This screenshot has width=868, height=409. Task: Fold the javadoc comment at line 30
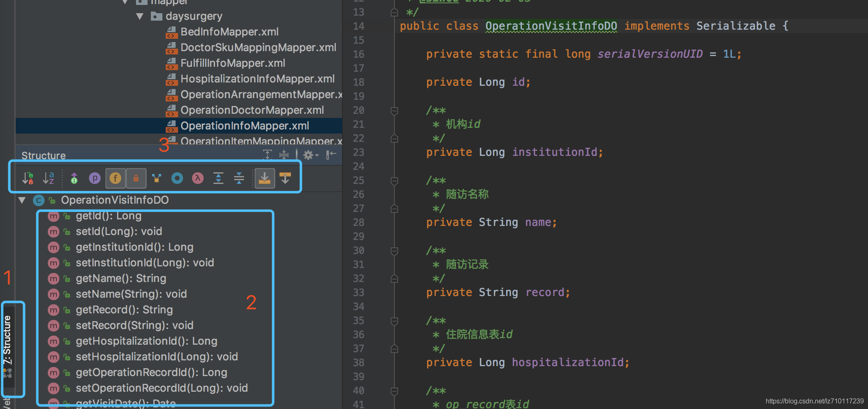pyautogui.click(x=394, y=251)
